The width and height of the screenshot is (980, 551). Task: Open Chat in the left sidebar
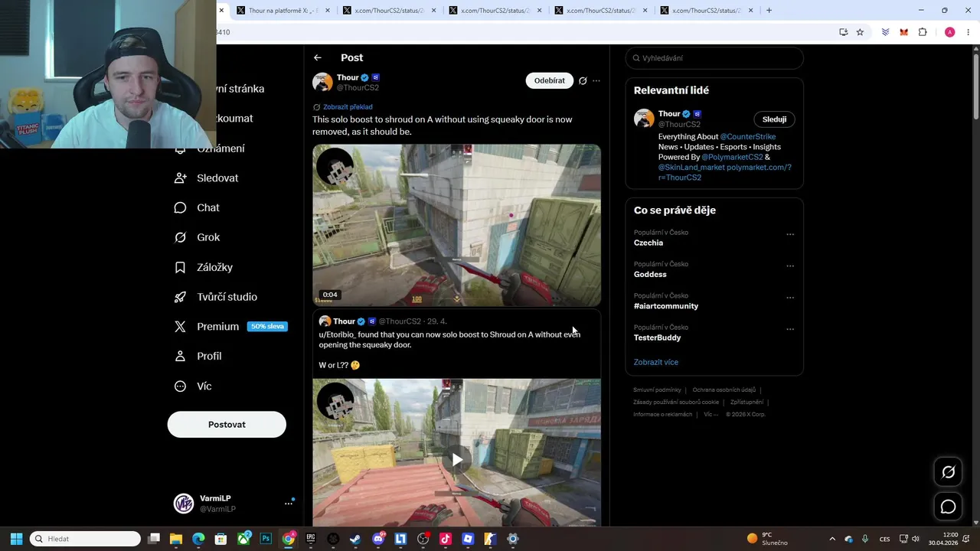198,207
